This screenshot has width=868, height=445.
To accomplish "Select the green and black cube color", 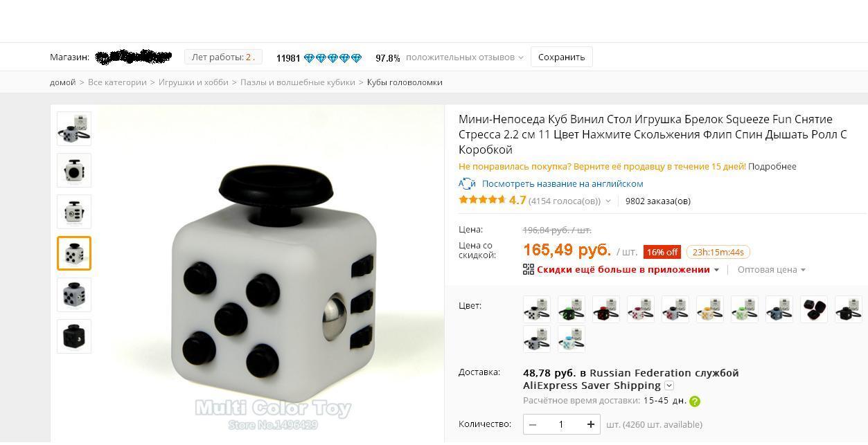I will [x=572, y=310].
